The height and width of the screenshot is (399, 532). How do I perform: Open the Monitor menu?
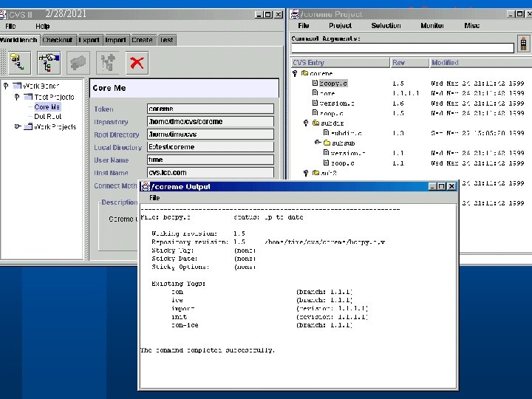coord(432,25)
